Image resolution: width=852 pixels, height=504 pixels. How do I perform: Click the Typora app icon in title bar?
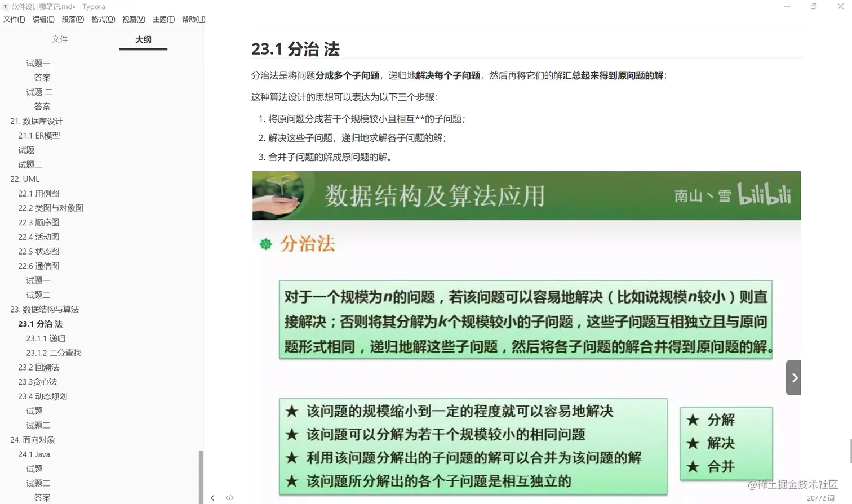click(x=5, y=6)
